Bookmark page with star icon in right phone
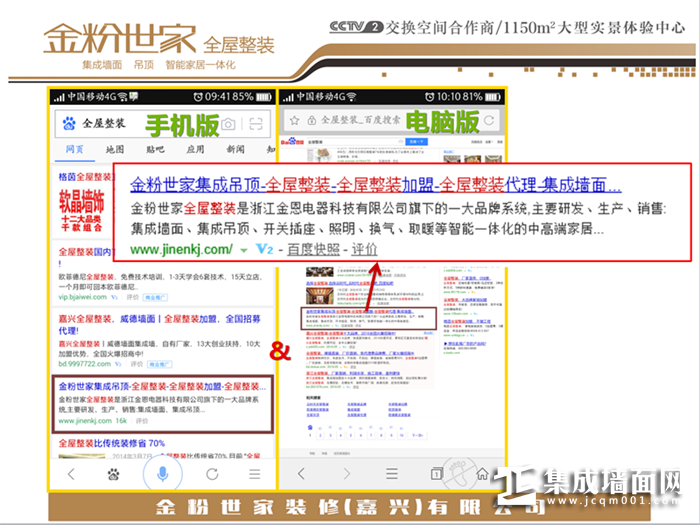The width and height of the screenshot is (700, 525). pyautogui.click(x=294, y=121)
